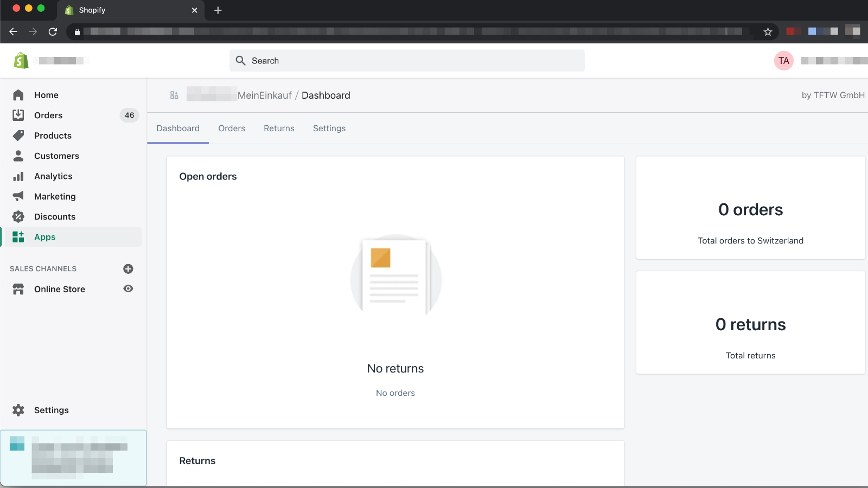Viewport: 868px width, 488px height.
Task: Click the Shopify logo icon
Action: coord(21,61)
